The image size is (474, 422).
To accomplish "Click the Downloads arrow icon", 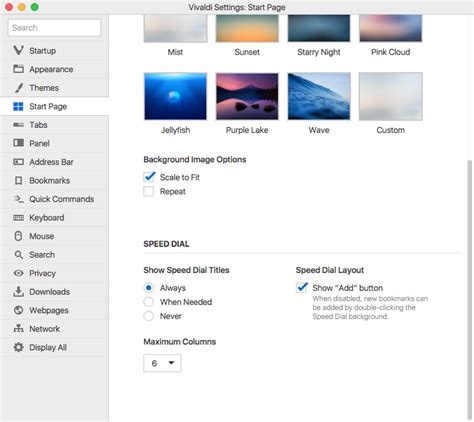I will (x=18, y=291).
